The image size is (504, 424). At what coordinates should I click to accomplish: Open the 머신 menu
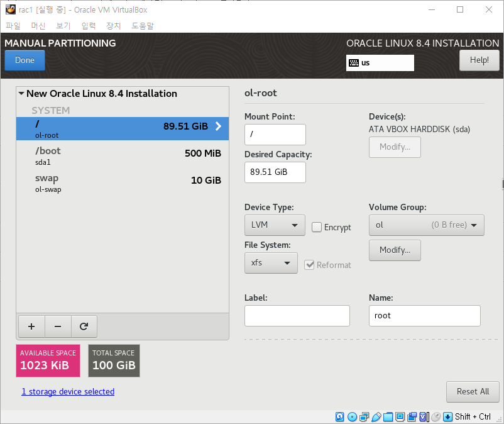(38, 26)
